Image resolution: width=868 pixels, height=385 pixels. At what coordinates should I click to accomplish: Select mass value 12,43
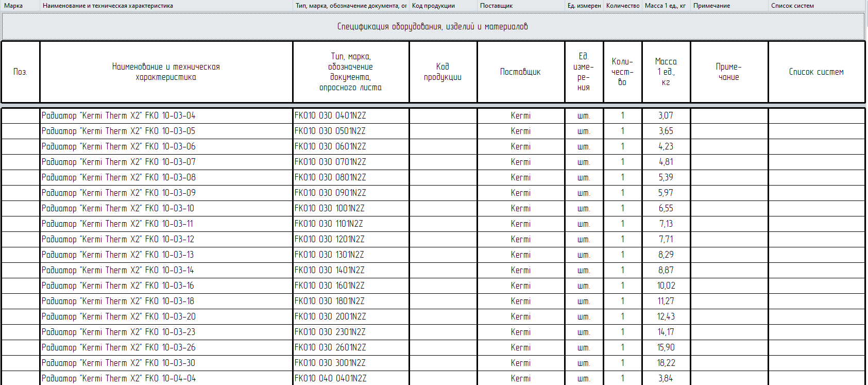tap(666, 316)
